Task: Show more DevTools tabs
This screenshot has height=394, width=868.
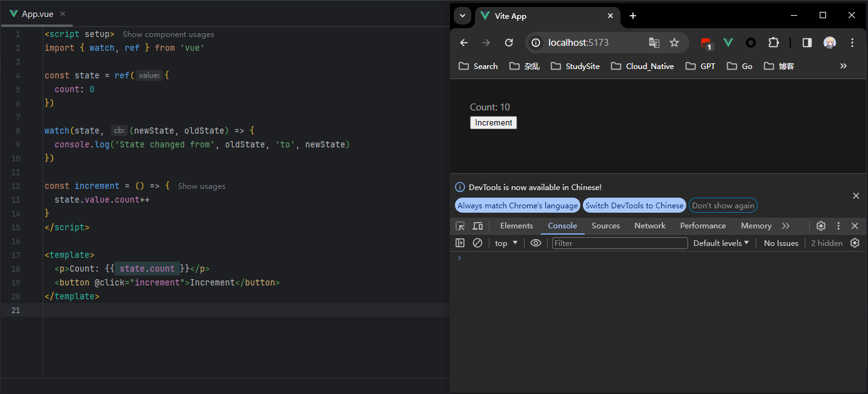Action: point(786,226)
